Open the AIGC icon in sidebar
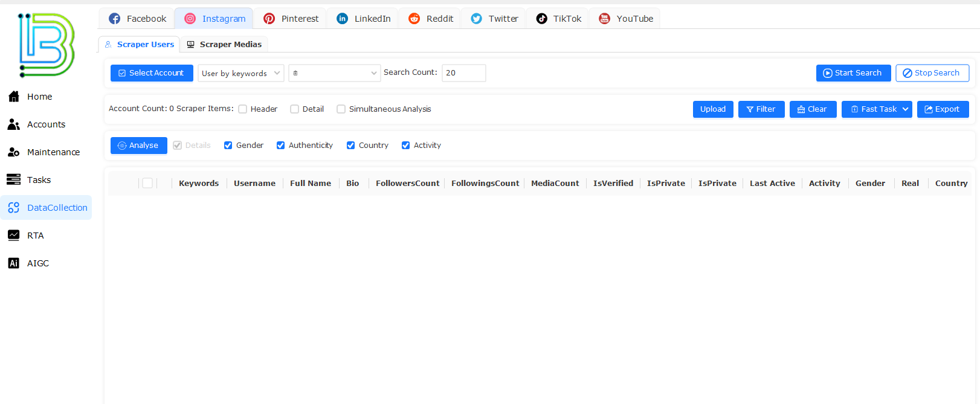 coord(14,263)
